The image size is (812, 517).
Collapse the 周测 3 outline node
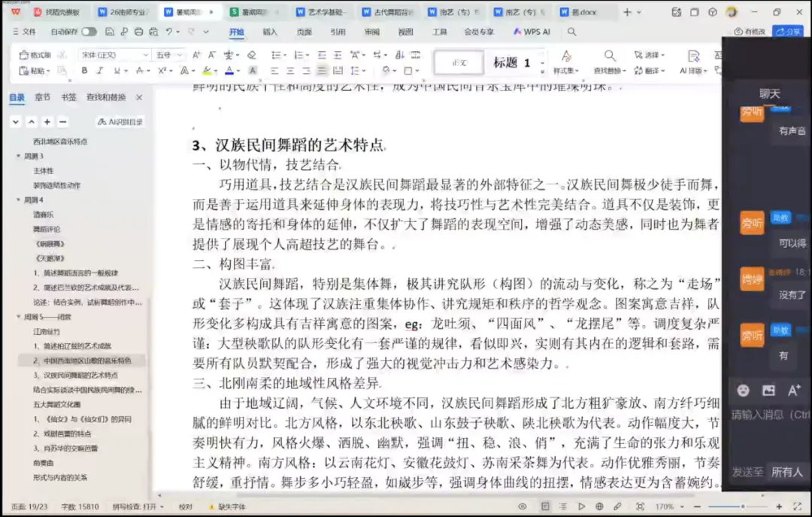point(19,156)
